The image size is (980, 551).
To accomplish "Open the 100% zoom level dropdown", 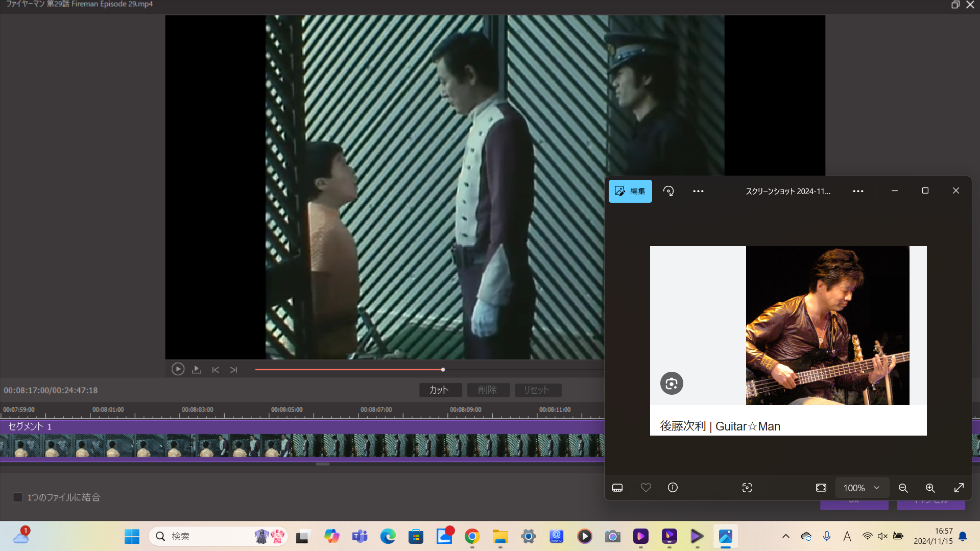I will 862,488.
